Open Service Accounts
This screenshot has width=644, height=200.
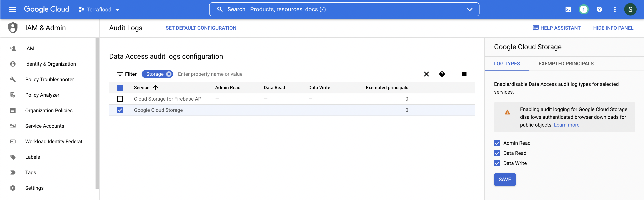(44, 126)
